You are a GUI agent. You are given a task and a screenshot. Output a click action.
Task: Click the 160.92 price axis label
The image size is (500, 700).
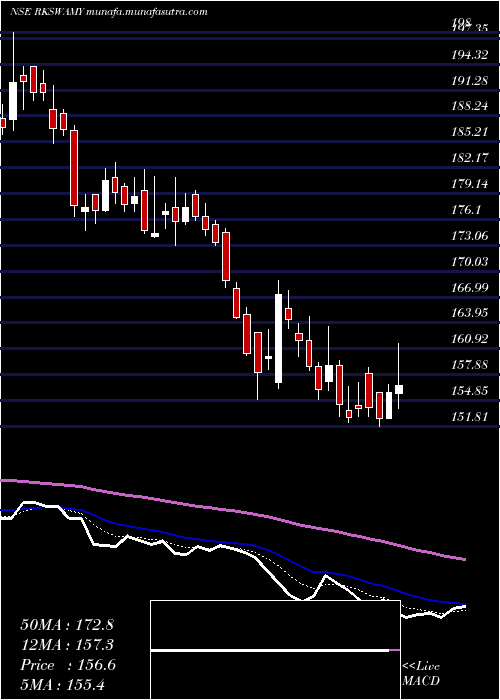(x=469, y=339)
